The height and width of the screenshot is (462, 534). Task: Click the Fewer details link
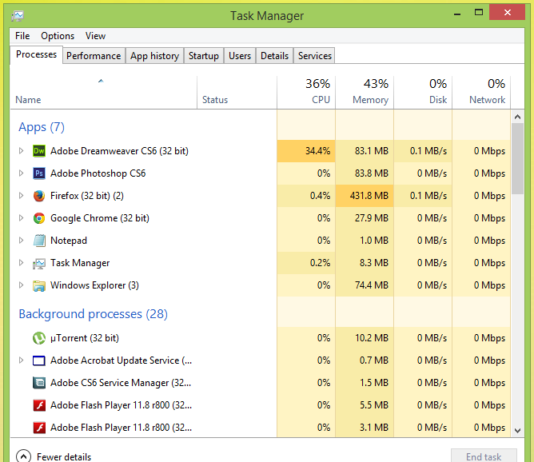(64, 457)
